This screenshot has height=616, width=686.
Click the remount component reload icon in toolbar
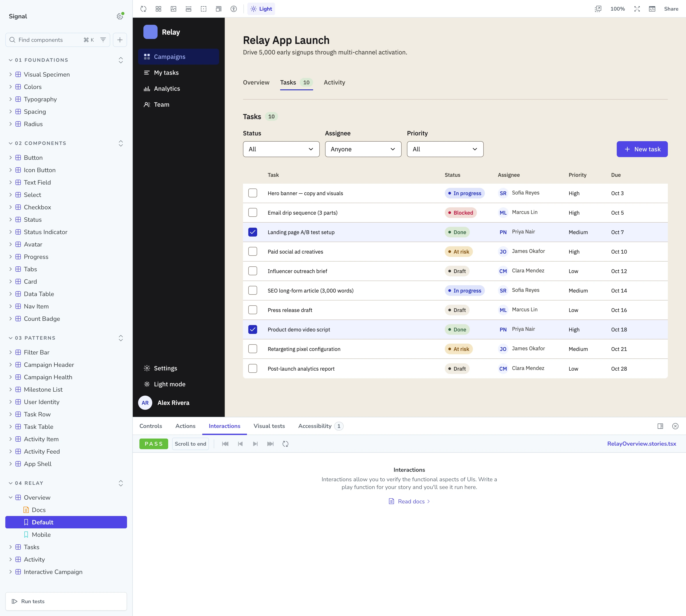(143, 9)
